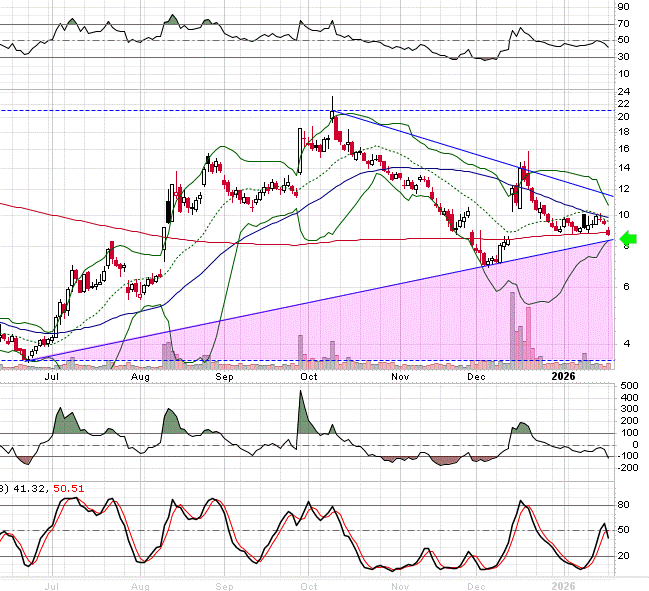Click the 41.32 stochastic value readout
This screenshot has width=649, height=591.
(31, 488)
